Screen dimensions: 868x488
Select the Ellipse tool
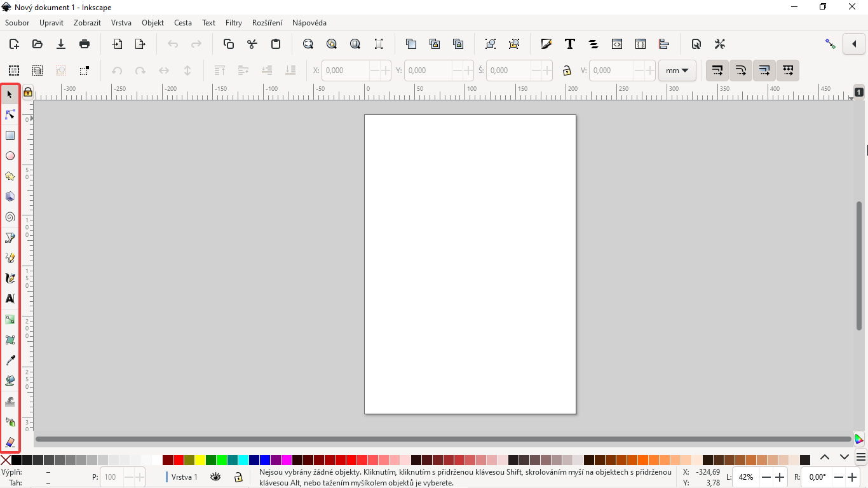(x=10, y=156)
